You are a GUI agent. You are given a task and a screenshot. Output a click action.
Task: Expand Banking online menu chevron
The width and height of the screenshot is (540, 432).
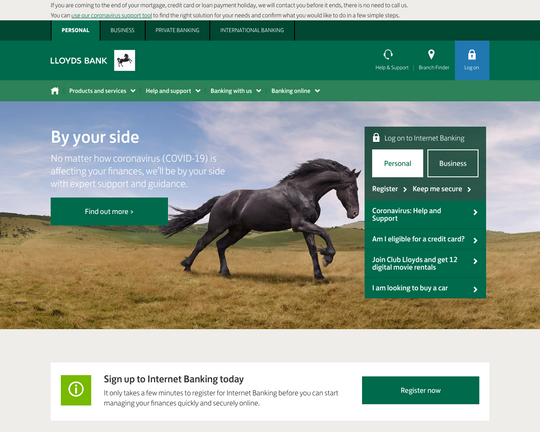click(x=318, y=91)
